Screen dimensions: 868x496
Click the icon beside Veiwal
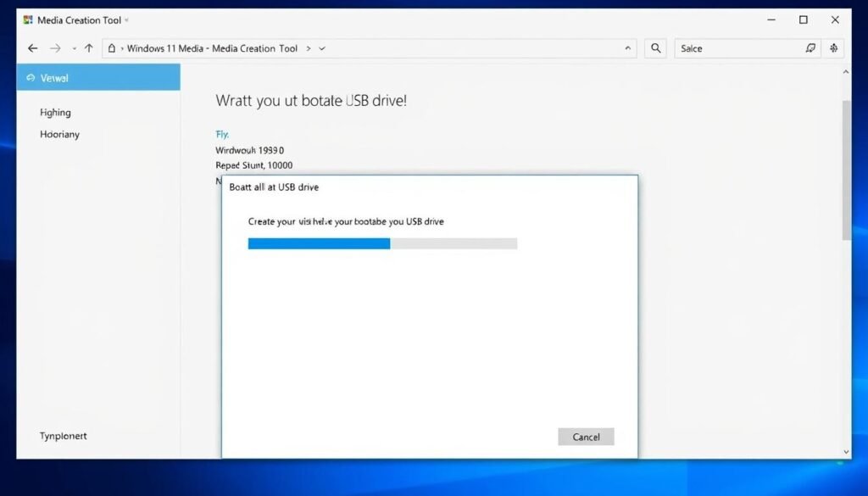31,78
